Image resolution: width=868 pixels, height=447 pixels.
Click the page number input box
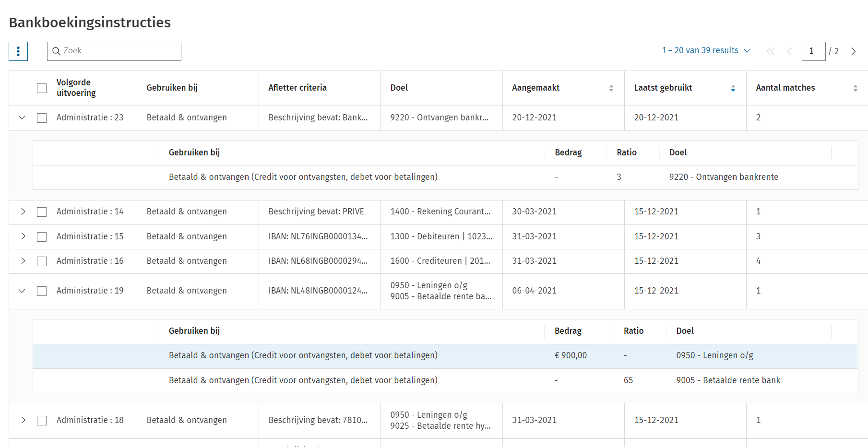(813, 51)
